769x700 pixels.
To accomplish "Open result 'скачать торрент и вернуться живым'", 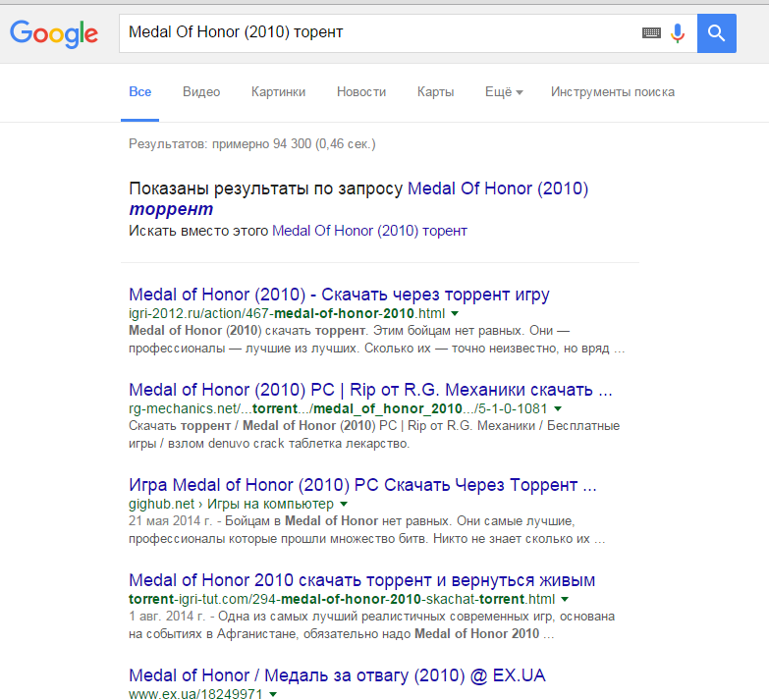I will 362,580.
